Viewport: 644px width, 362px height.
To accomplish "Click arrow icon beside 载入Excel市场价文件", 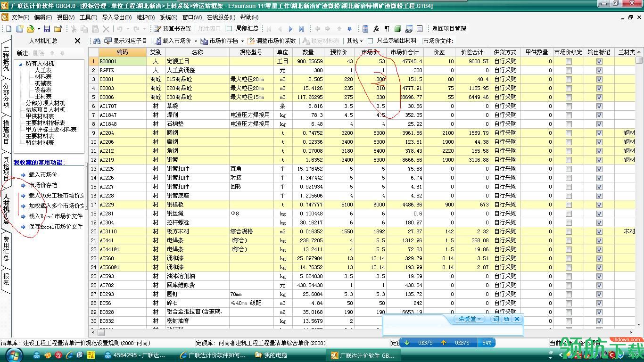I will click(x=23, y=216).
